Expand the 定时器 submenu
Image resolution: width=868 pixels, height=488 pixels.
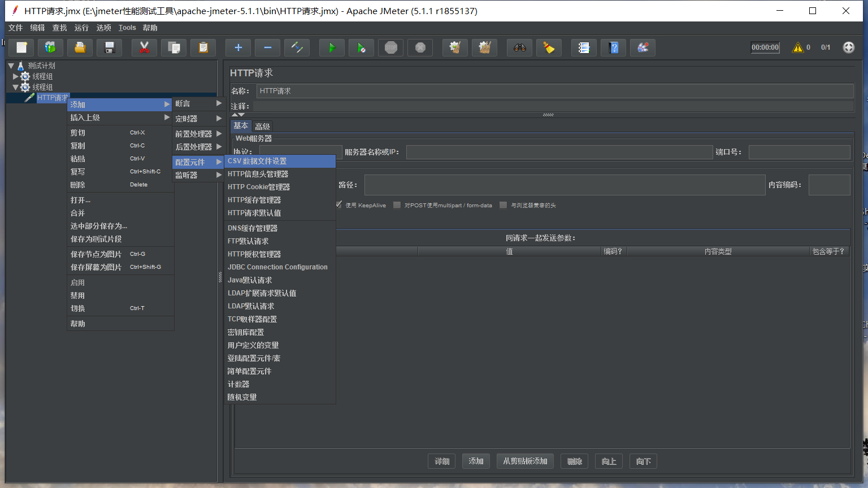[199, 119]
